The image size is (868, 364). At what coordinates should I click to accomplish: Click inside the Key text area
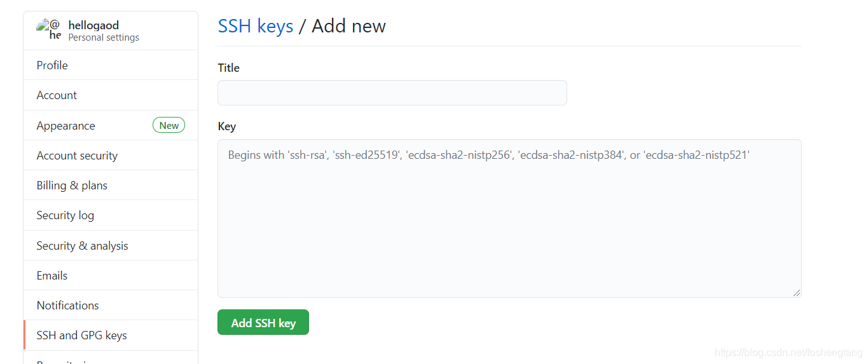pos(509,219)
